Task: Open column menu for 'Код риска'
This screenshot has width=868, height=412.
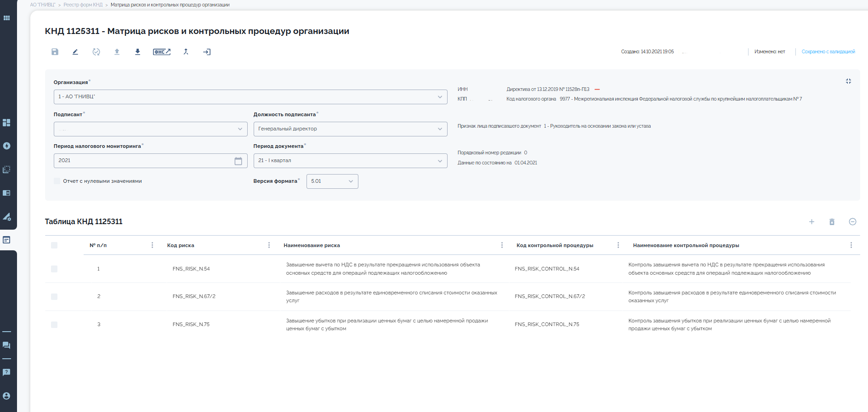Action: coord(269,245)
